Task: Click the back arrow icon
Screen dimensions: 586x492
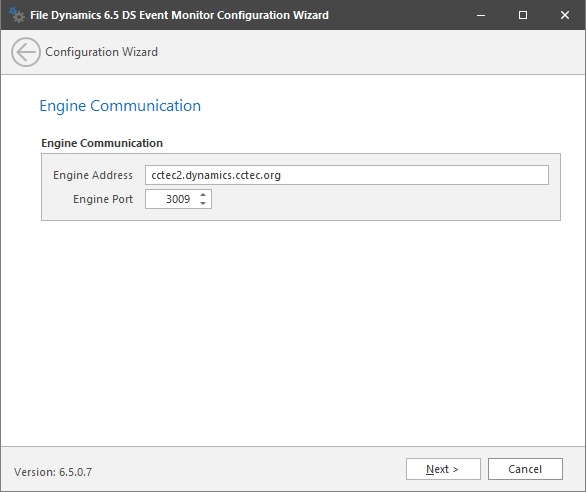Action: click(26, 52)
